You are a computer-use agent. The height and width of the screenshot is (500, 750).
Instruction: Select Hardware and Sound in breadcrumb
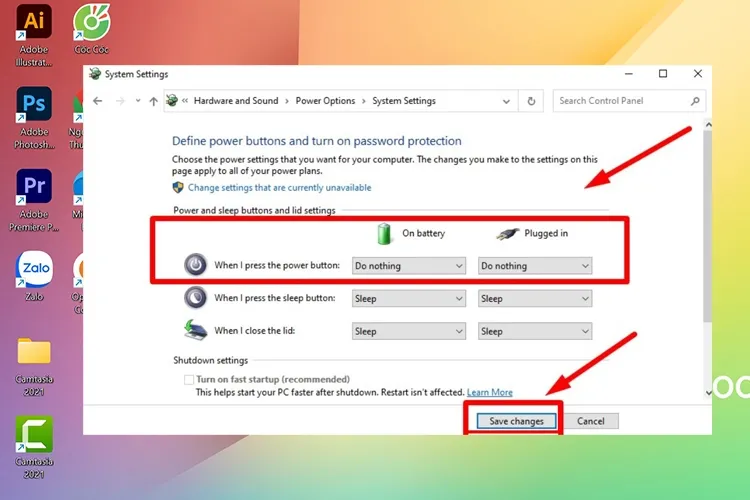pyautogui.click(x=236, y=101)
